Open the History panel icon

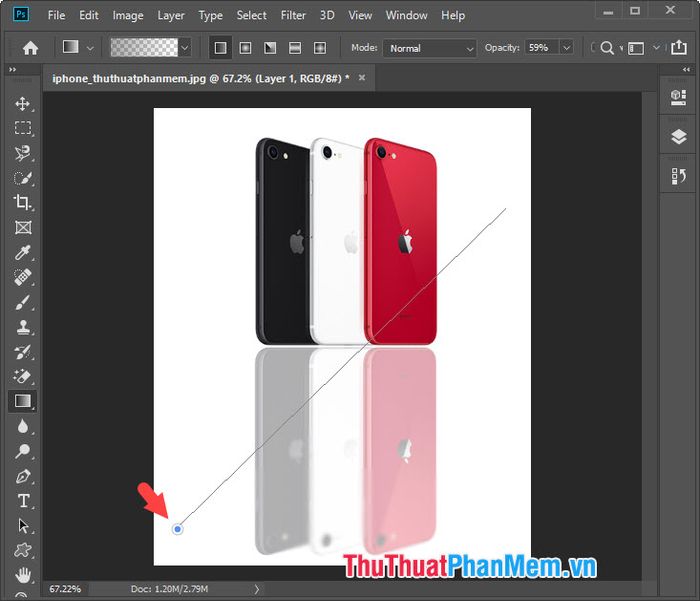678,176
